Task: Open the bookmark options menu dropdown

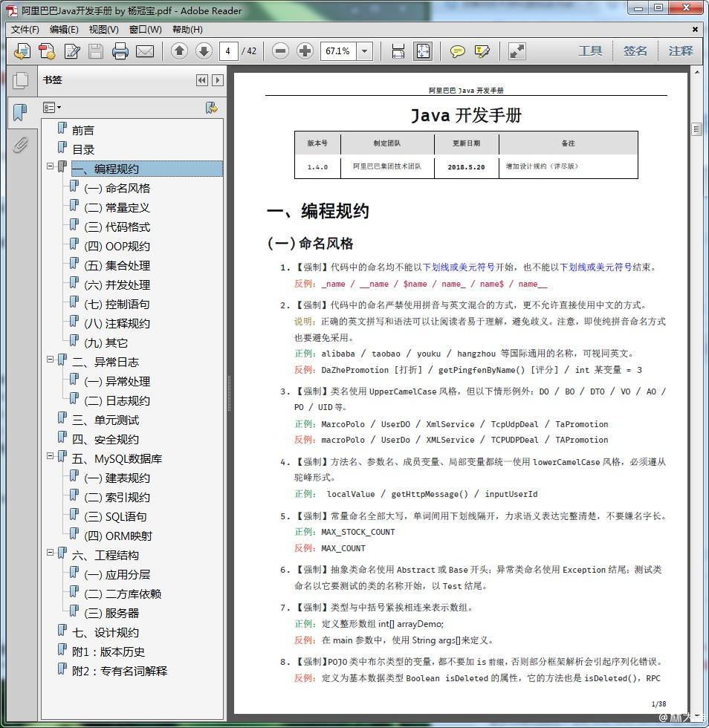Action: [x=52, y=108]
